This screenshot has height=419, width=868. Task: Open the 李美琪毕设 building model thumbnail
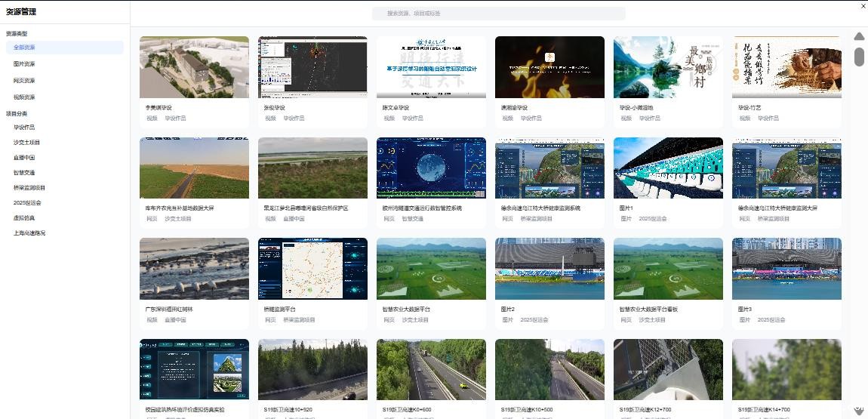click(x=194, y=67)
